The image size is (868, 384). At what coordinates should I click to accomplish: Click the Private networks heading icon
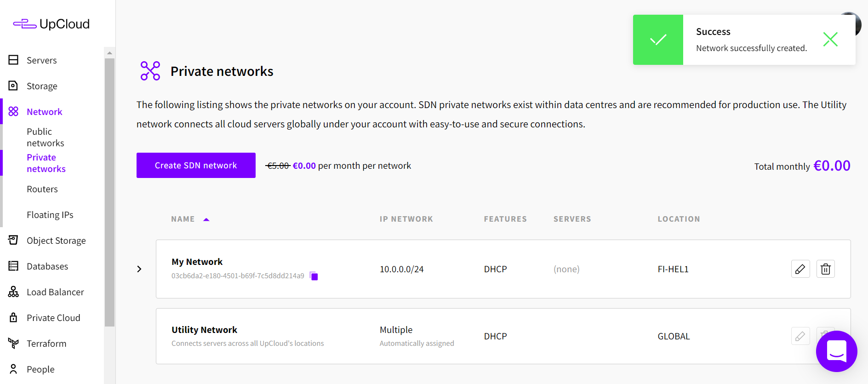point(150,71)
